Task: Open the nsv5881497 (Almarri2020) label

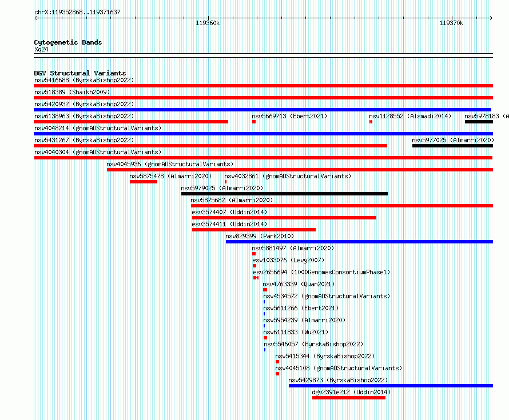Action: tap(293, 248)
